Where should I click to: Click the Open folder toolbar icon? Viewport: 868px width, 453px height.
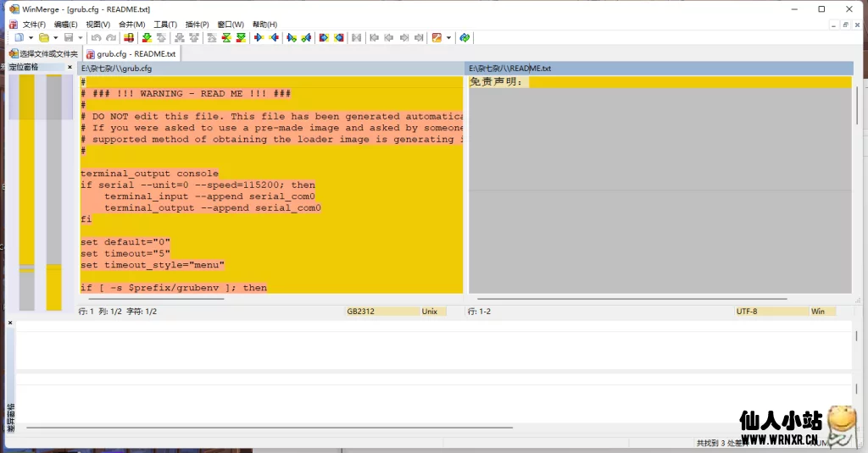[43, 37]
